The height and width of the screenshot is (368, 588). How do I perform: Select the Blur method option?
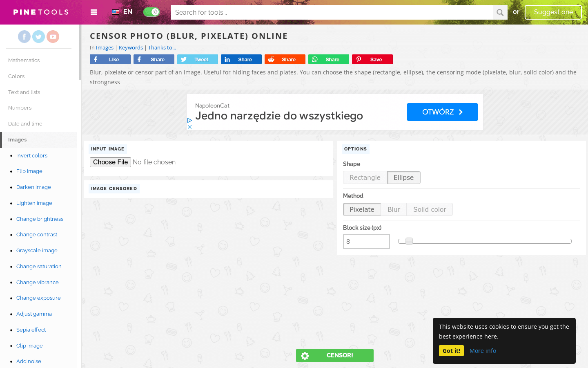(x=394, y=210)
